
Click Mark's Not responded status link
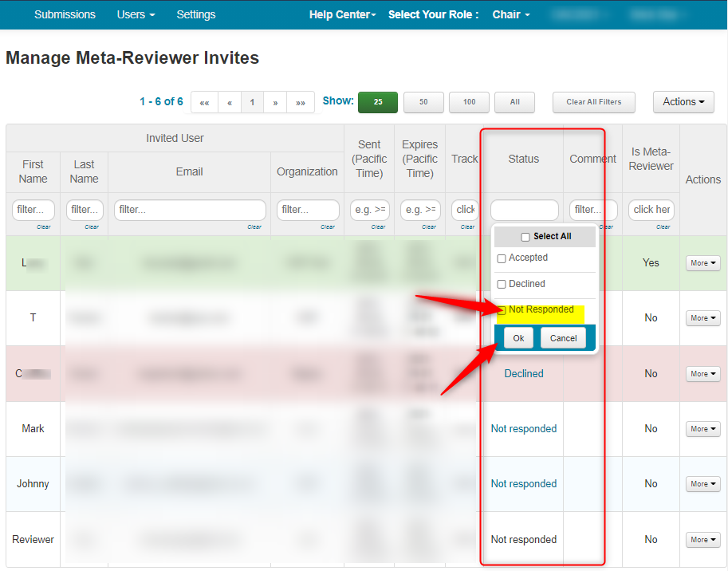(524, 429)
